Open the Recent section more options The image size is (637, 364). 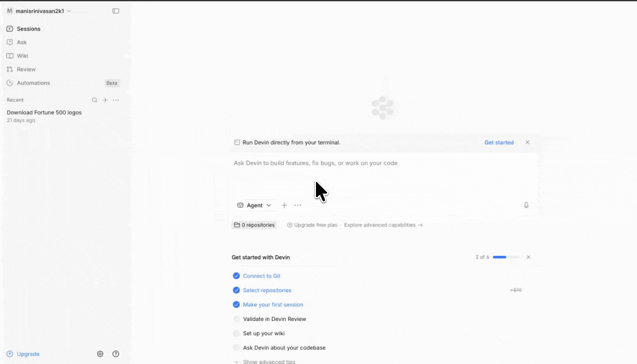tap(116, 100)
